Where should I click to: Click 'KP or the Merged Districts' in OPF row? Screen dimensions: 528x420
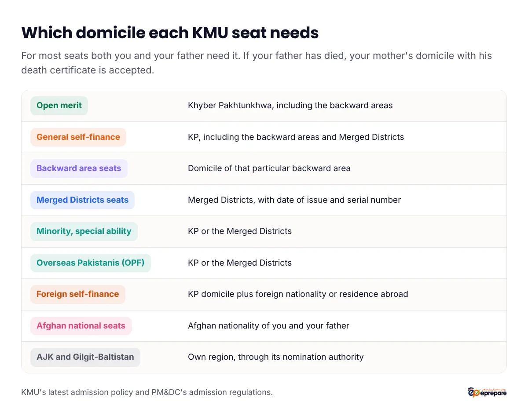coord(240,263)
